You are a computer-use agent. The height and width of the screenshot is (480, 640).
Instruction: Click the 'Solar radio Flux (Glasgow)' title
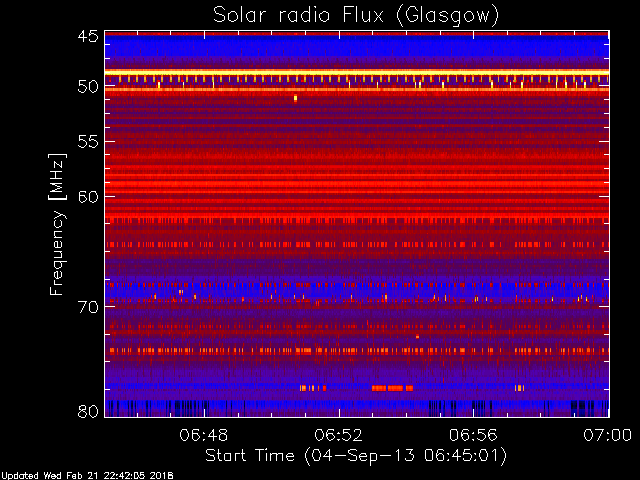click(356, 16)
